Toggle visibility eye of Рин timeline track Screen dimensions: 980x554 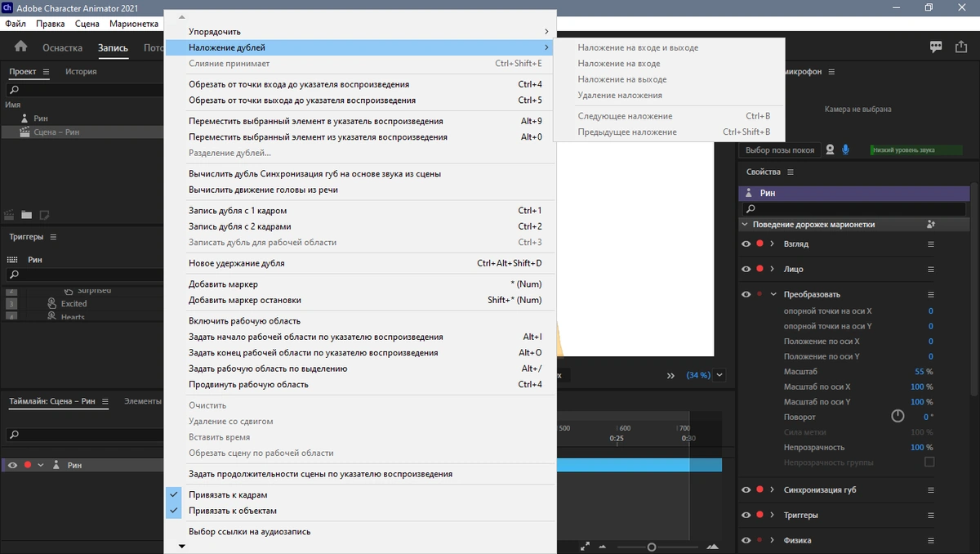pos(12,465)
